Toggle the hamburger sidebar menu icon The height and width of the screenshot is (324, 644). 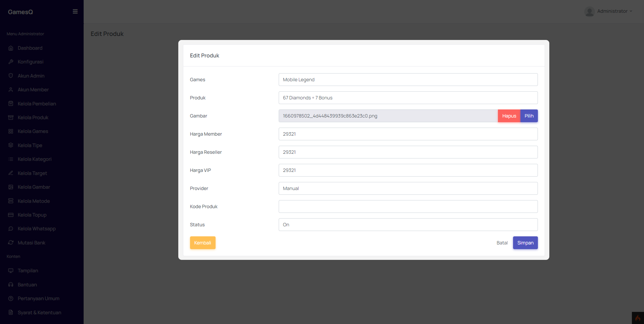coord(75,11)
